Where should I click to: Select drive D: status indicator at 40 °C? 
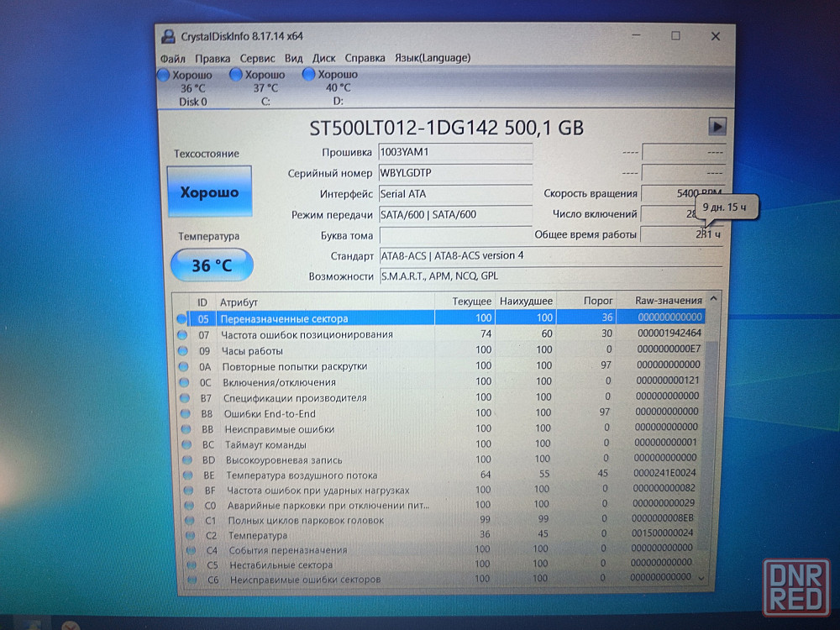338,87
